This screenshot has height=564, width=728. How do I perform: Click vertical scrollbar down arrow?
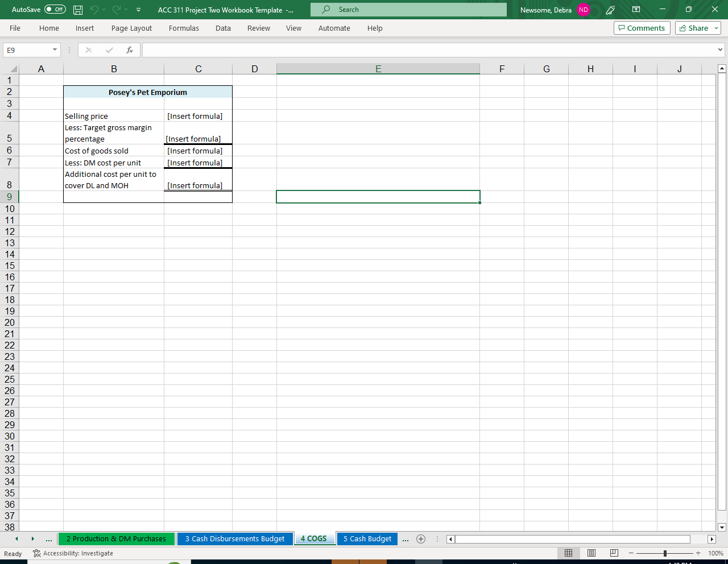pos(722,527)
